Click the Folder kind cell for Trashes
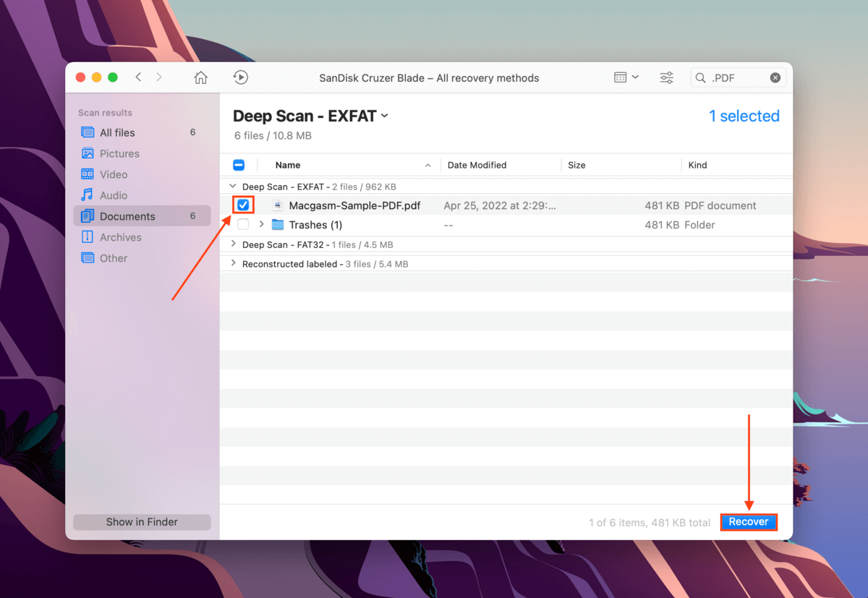868x598 pixels. [699, 225]
